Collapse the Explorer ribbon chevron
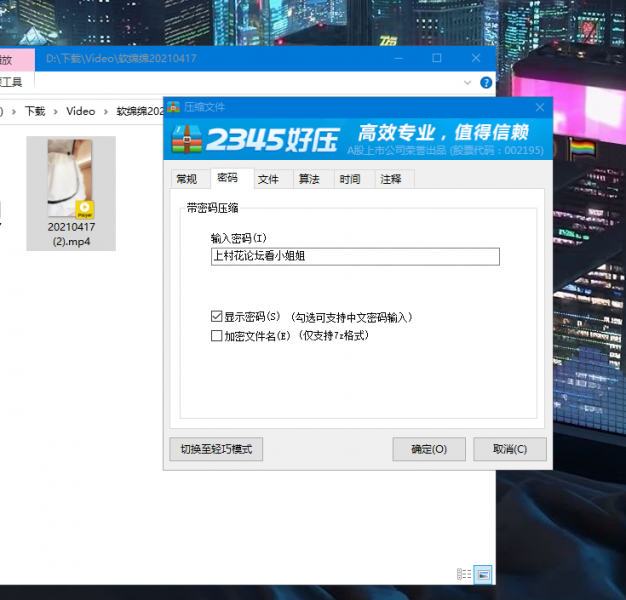626x600 pixels. tap(467, 83)
